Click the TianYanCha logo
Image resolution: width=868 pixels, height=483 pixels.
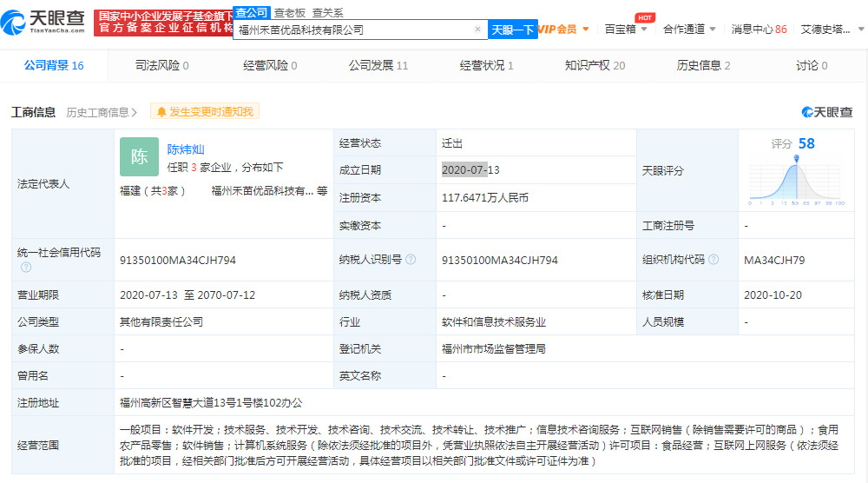point(43,22)
